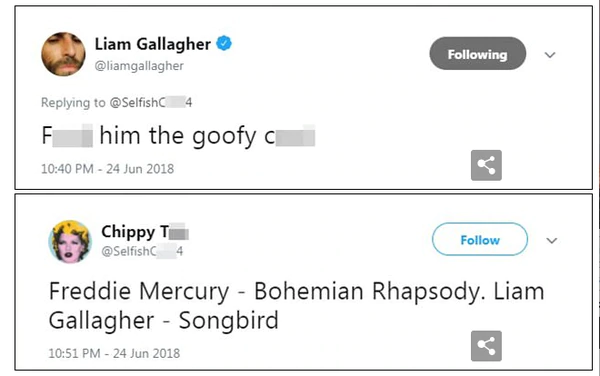Open Chippy's pop-art avatar image

click(x=70, y=241)
